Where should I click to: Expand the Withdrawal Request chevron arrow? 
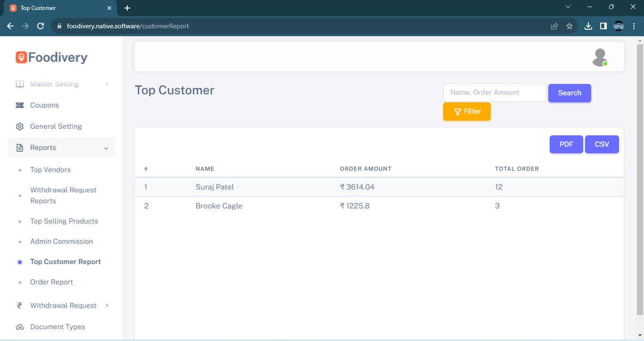tap(107, 306)
